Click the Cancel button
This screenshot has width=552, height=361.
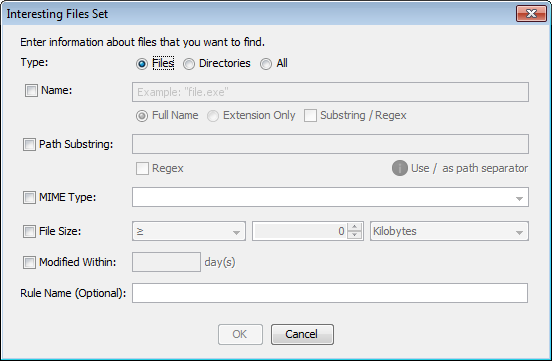tap(302, 334)
